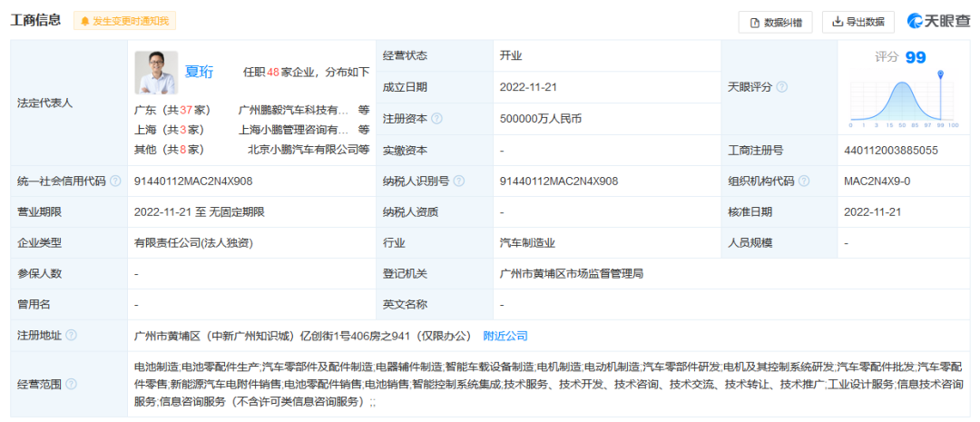The height and width of the screenshot is (422, 980).
Task: Click help icon next to 天眼评分
Action: click(x=782, y=87)
